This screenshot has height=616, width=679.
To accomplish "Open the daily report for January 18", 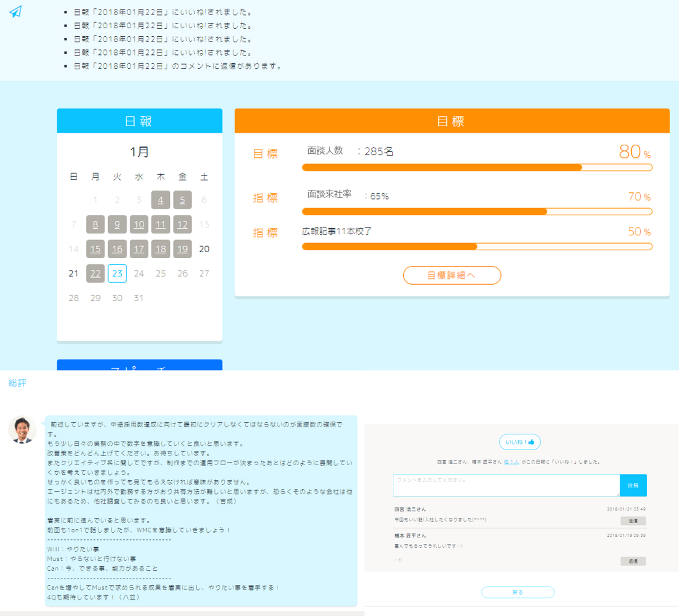I will coord(161,249).
